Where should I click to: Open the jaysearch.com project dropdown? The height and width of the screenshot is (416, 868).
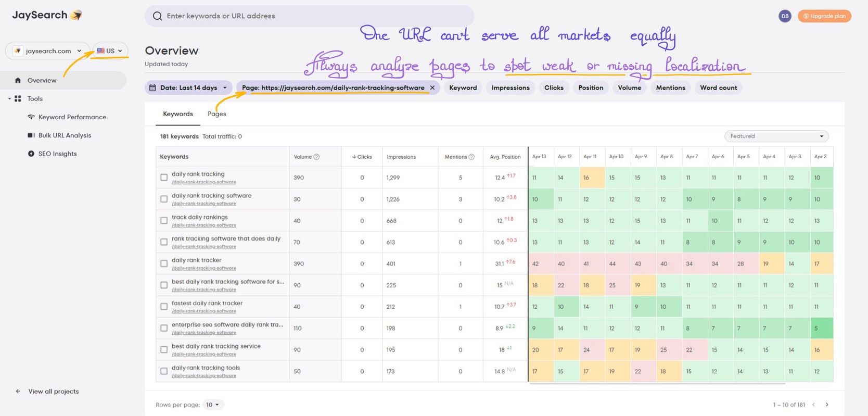point(47,51)
